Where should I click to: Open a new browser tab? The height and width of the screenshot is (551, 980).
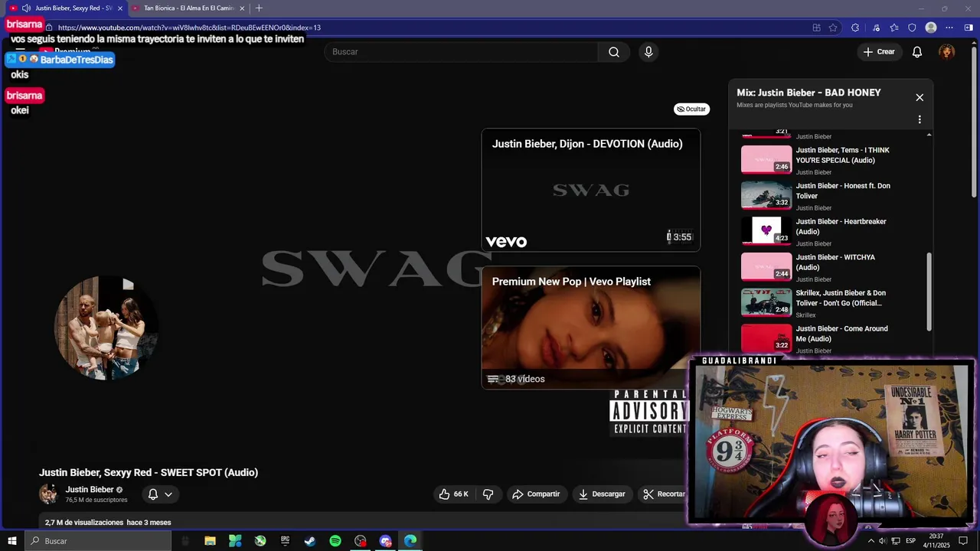(x=259, y=8)
